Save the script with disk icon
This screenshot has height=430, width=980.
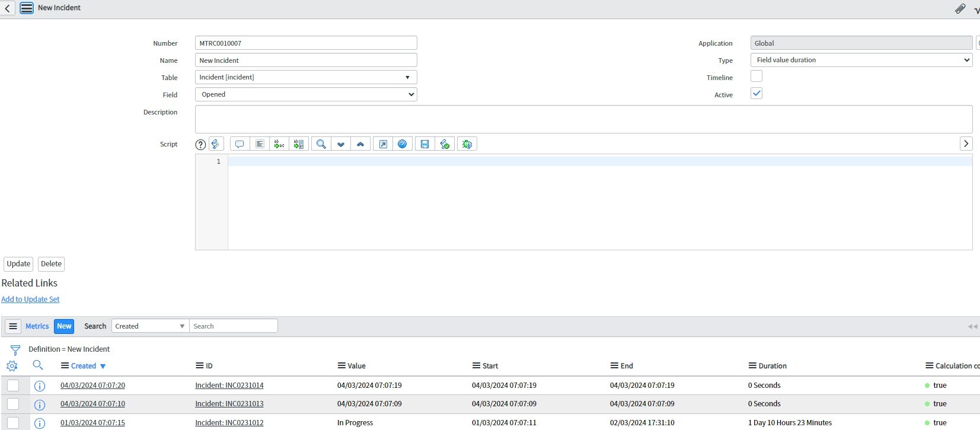pos(425,144)
